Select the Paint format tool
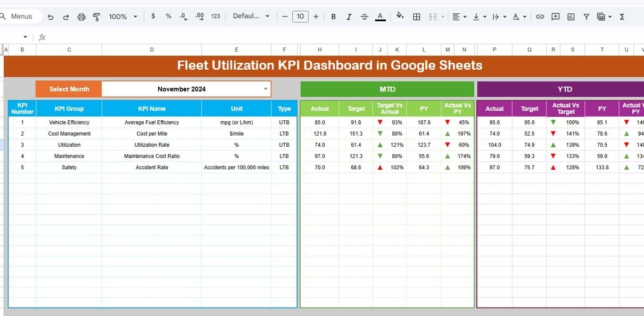Viewport: 644px width, 316px height. 96,16
